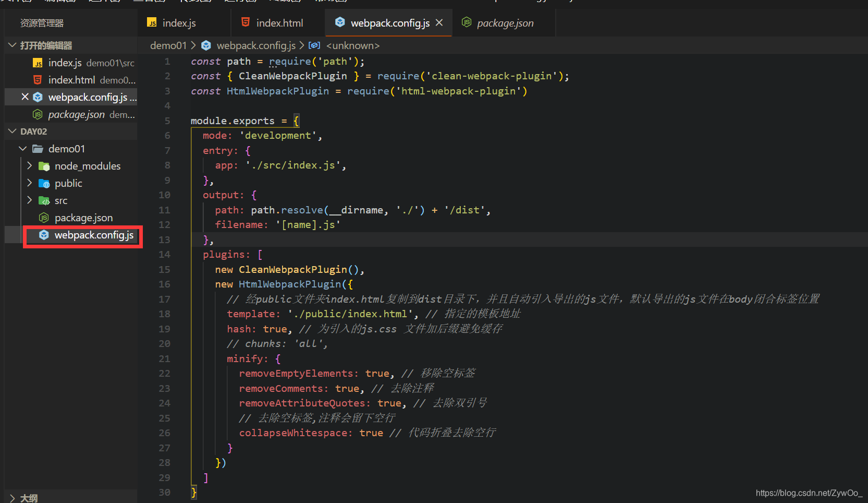Click <unknown> symbol in the breadcrumb
The image size is (868, 503).
[352, 45]
